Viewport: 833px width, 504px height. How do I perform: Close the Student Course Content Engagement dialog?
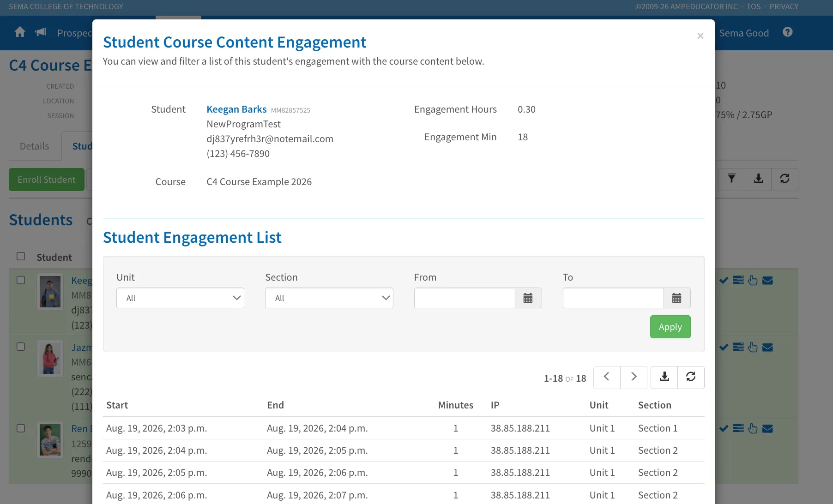(x=700, y=36)
